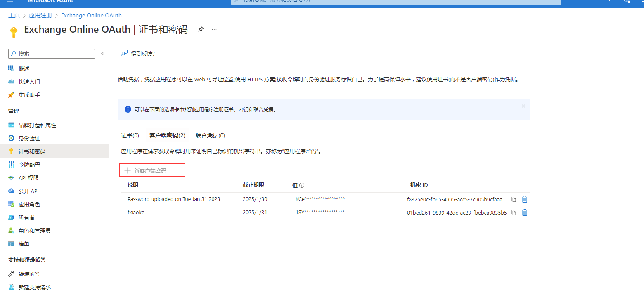This screenshot has height=300, width=644.
Task: Switch to the 证书(0) tab
Action: coord(130,135)
